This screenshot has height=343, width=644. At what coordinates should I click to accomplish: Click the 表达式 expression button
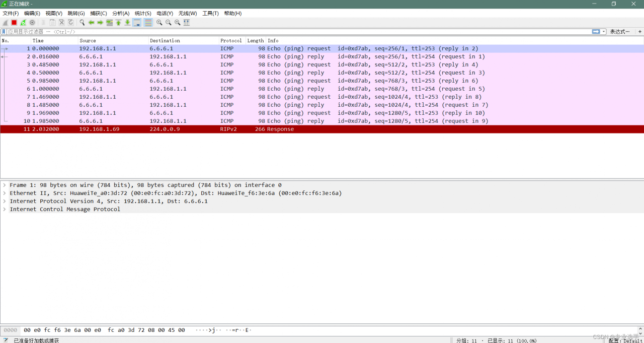tap(620, 32)
